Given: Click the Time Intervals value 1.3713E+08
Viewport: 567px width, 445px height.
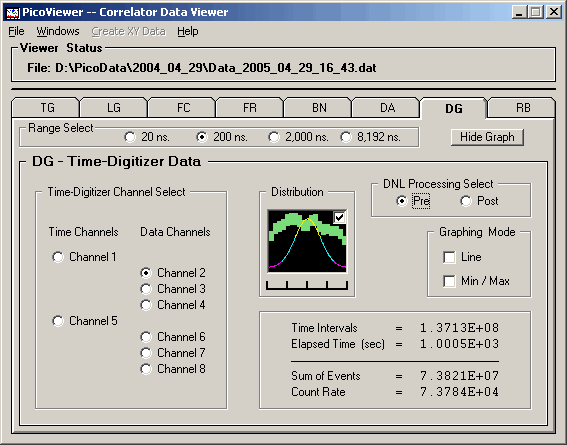Looking at the screenshot, I should click(459, 328).
